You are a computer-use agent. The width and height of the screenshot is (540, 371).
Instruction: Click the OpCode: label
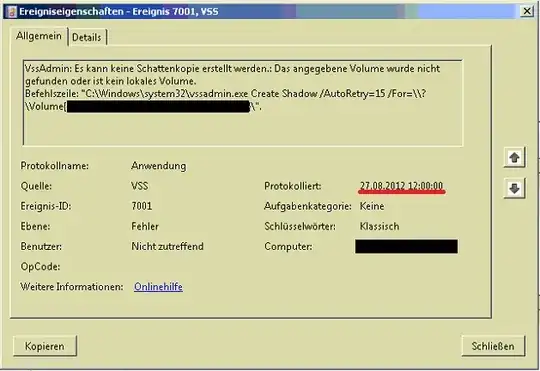40,267
